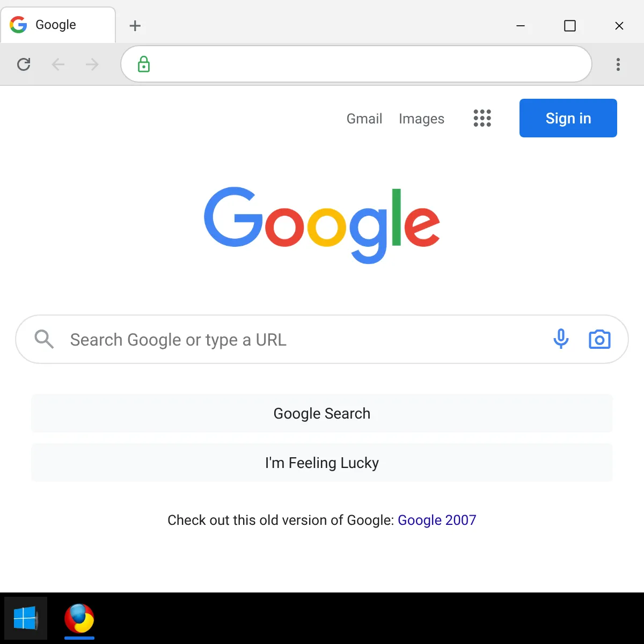Click the magnifying glass in search box
The height and width of the screenshot is (644, 644).
(44, 339)
